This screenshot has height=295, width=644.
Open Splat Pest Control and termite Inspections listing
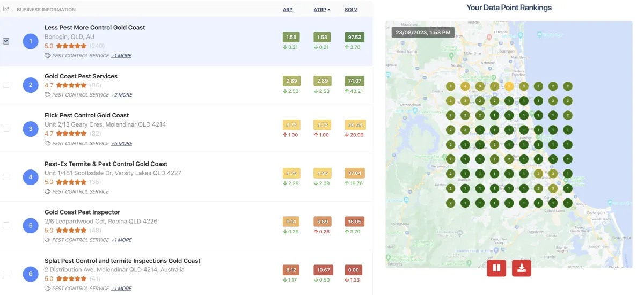pos(122,261)
